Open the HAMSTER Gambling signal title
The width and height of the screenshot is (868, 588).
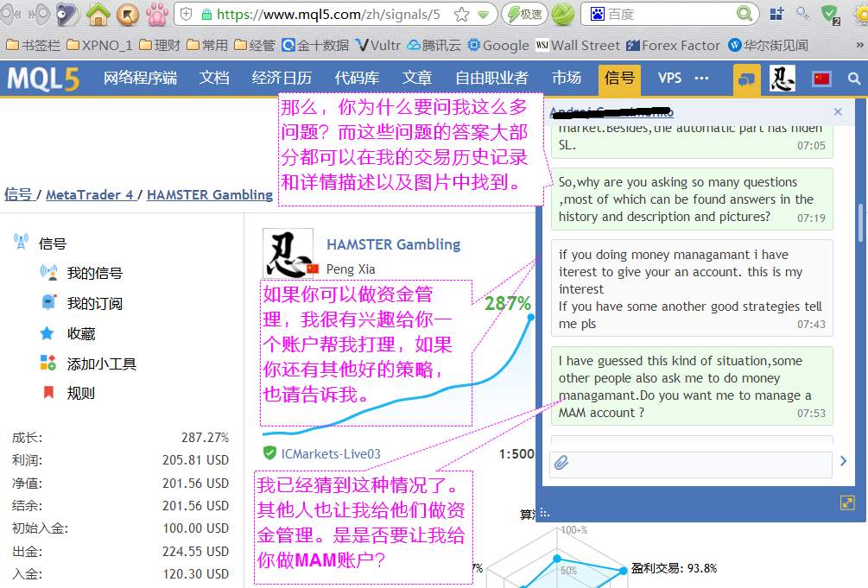pyautogui.click(x=394, y=244)
